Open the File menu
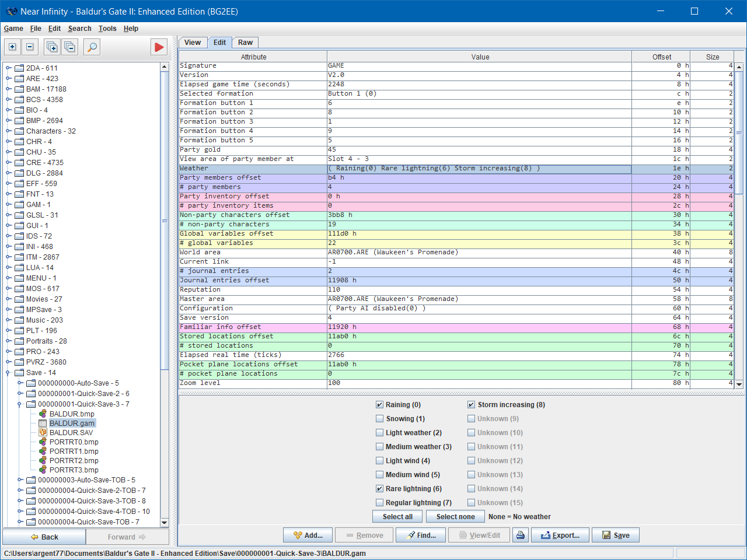 point(36,29)
